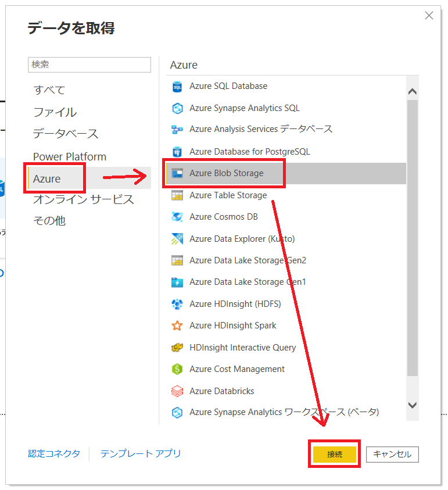This screenshot has width=448, height=490.
Task: Click the connector list scroll down arrow
Action: point(413,405)
